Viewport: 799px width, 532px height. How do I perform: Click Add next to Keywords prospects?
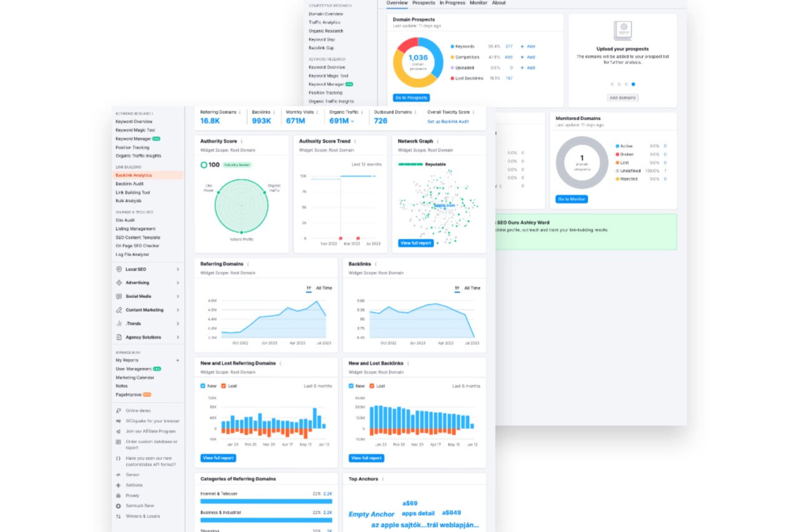pos(527,46)
